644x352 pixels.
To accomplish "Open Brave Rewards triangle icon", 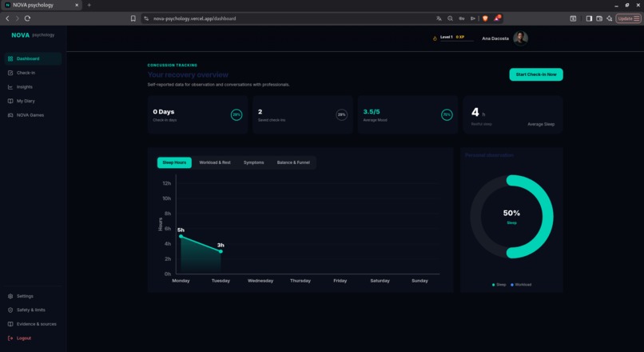I will pos(497,18).
